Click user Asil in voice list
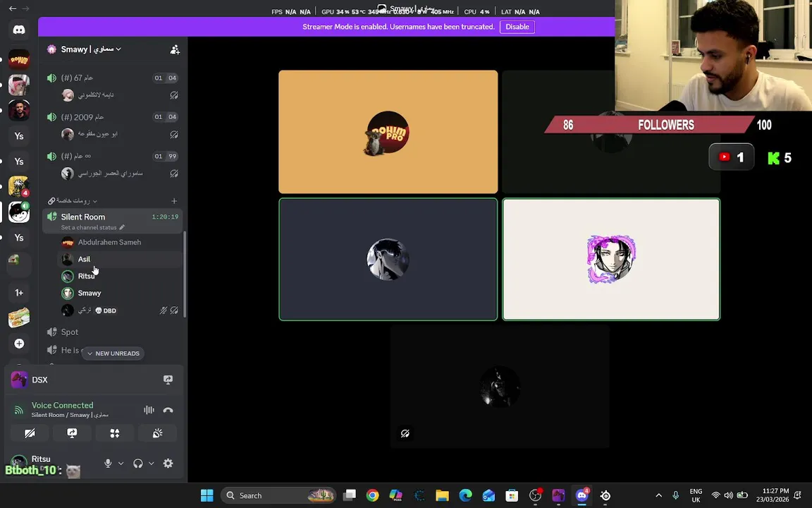This screenshot has height=508, width=812. (121, 259)
